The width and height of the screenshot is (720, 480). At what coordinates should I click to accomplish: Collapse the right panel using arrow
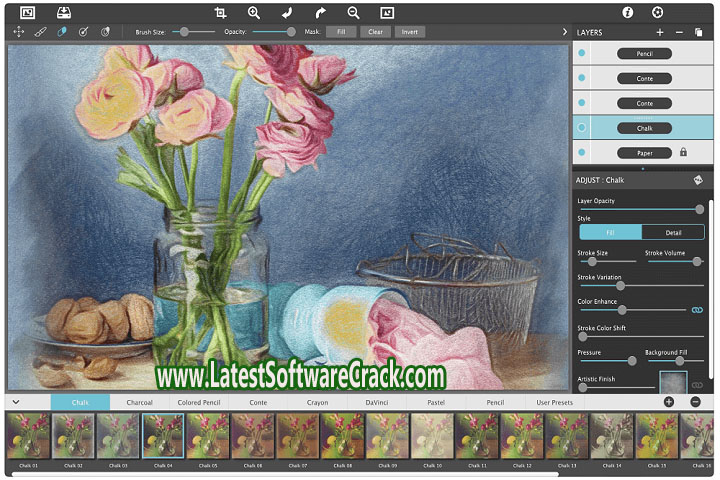pyautogui.click(x=565, y=32)
